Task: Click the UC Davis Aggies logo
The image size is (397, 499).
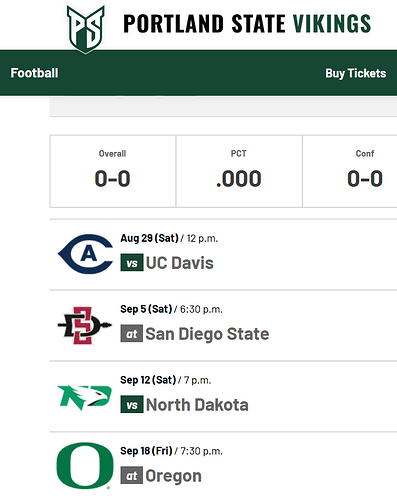Action: point(85,254)
